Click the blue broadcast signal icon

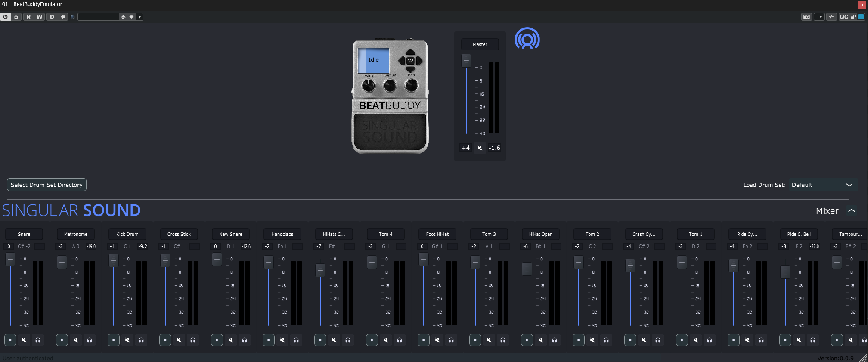tap(527, 39)
